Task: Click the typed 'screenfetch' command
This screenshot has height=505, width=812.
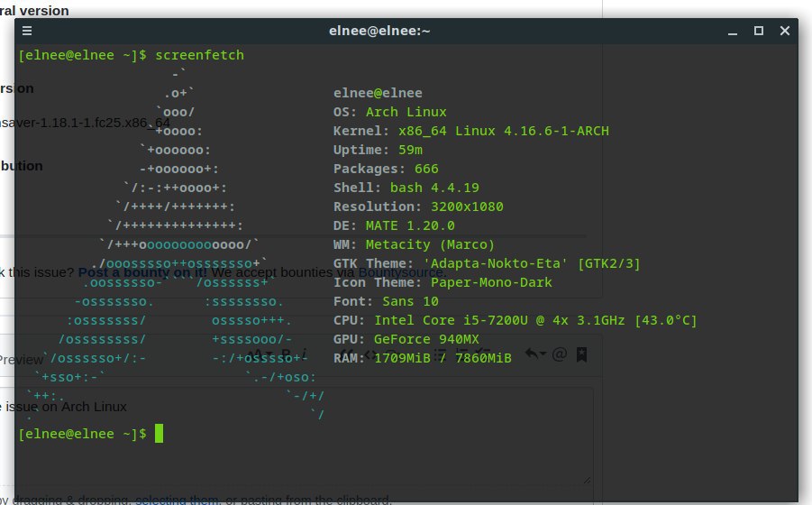Action: coord(199,55)
